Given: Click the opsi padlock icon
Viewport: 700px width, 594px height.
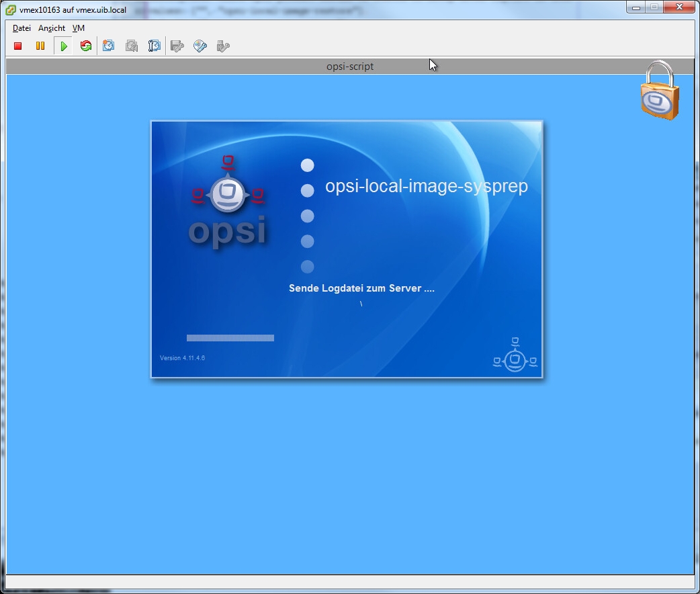Looking at the screenshot, I should pos(660,90).
